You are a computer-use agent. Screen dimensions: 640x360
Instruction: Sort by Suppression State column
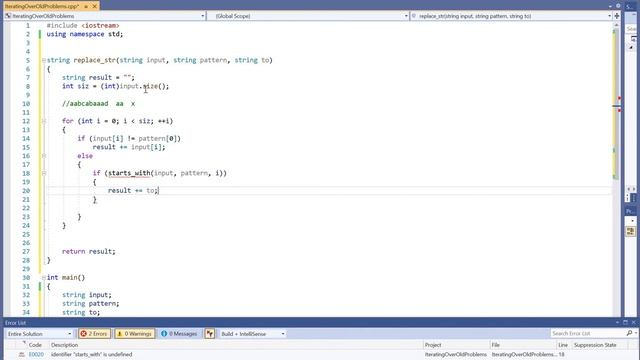click(x=595, y=345)
